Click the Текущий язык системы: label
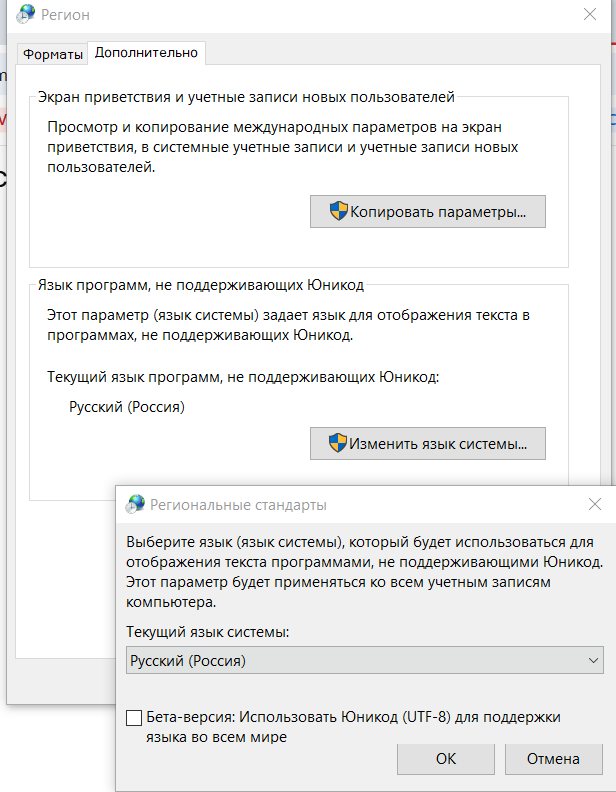Image resolution: width=616 pixels, height=792 pixels. (x=208, y=632)
